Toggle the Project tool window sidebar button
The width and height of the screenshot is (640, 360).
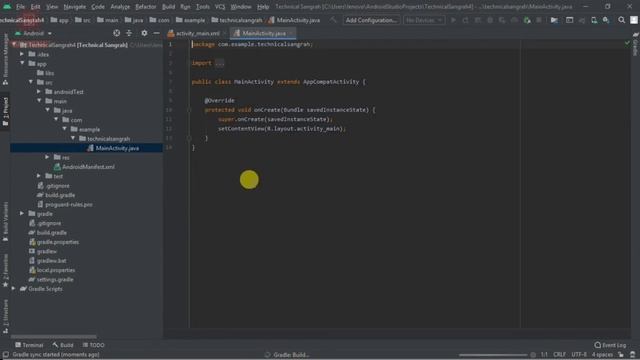5,112
